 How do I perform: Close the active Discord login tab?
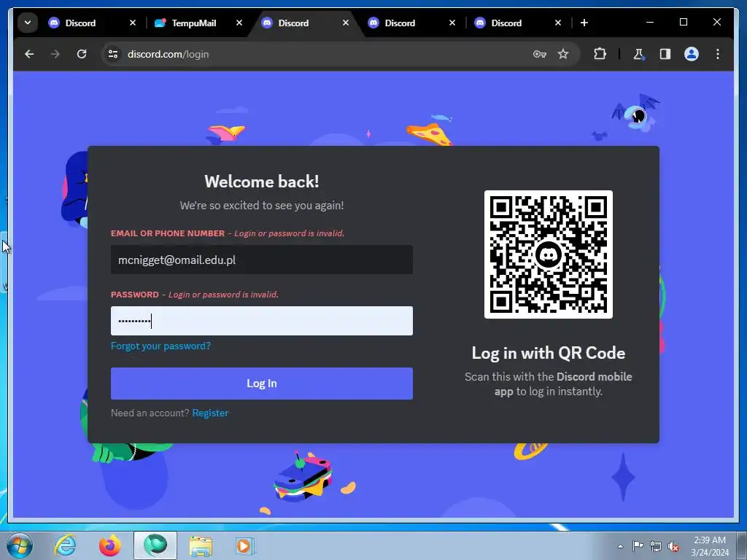pos(346,23)
